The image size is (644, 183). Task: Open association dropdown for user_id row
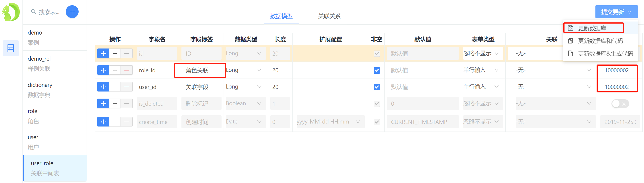pos(555,87)
